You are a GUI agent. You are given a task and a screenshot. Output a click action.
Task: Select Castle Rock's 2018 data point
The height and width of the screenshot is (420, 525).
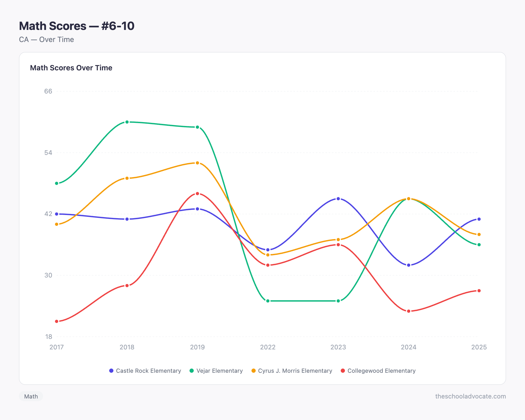127,219
